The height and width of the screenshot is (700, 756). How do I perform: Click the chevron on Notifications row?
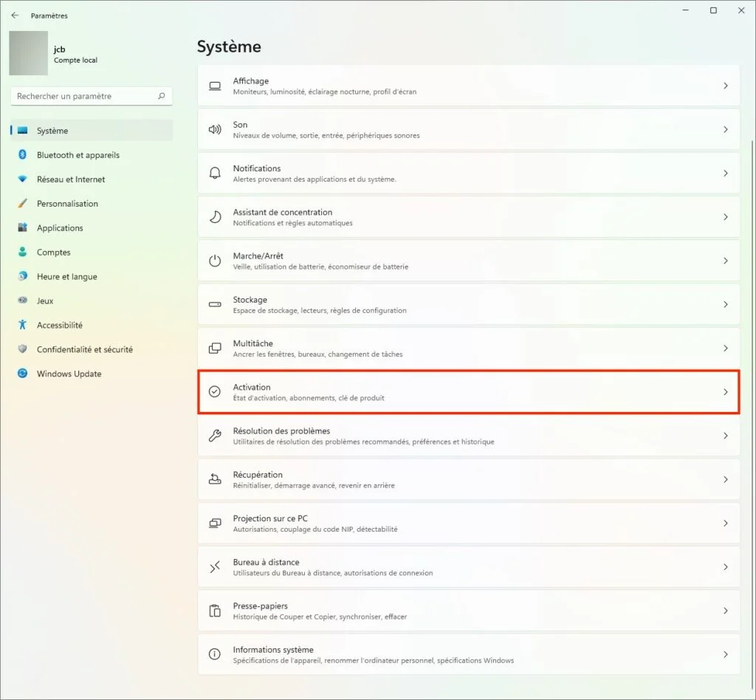(725, 173)
